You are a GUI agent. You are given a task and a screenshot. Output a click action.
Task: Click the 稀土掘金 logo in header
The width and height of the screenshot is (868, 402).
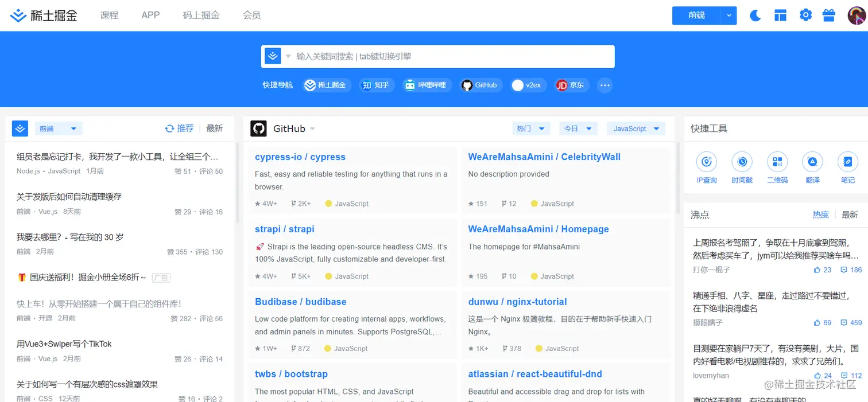tap(44, 15)
